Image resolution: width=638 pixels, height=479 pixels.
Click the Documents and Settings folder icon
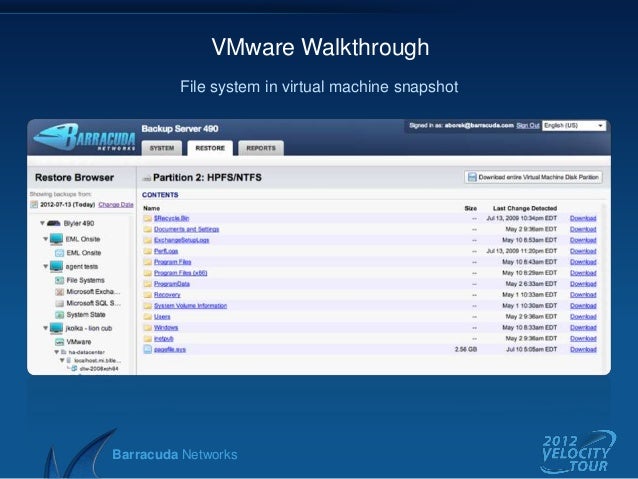148,230
